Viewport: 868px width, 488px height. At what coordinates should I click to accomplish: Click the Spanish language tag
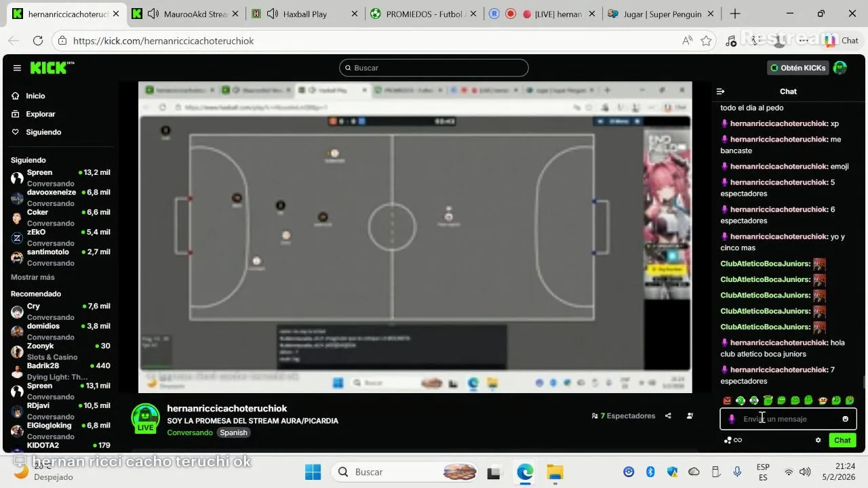pos(233,432)
